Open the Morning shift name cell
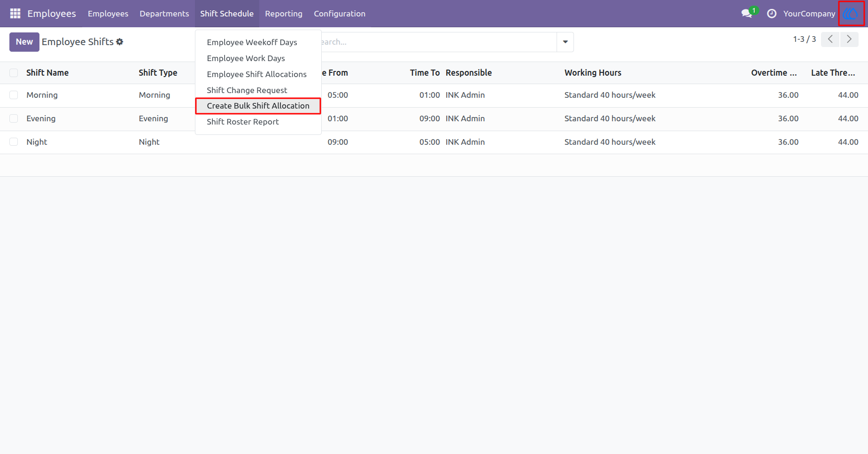 click(42, 95)
